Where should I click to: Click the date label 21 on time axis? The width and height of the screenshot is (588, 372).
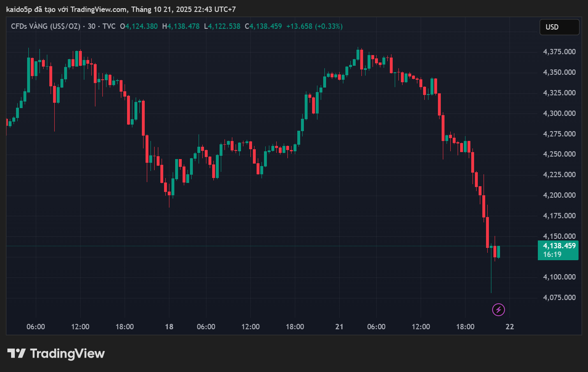point(339,327)
